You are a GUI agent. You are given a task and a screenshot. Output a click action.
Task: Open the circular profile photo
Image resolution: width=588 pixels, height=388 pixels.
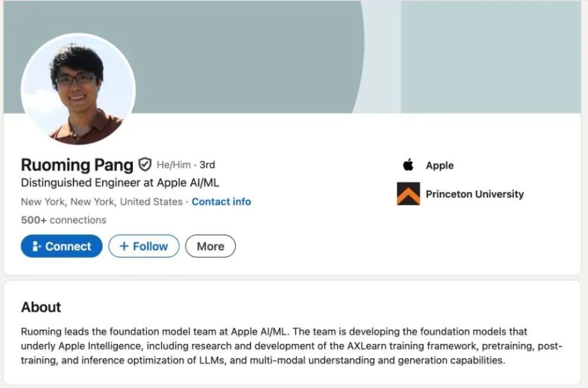[78, 89]
